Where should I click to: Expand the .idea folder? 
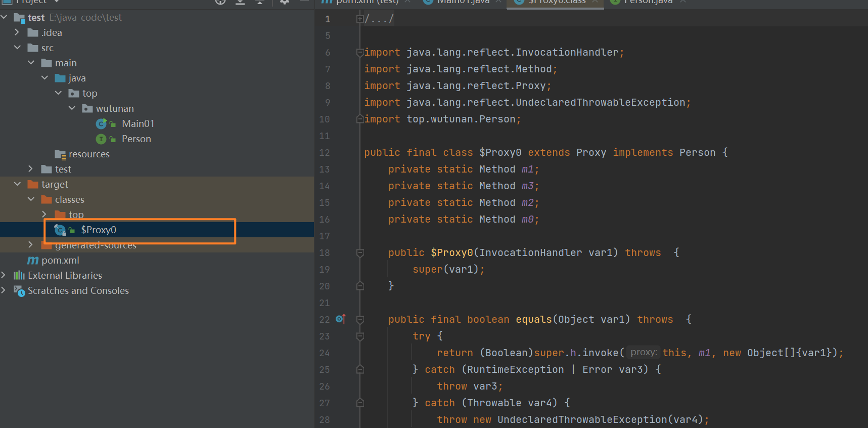(x=17, y=32)
